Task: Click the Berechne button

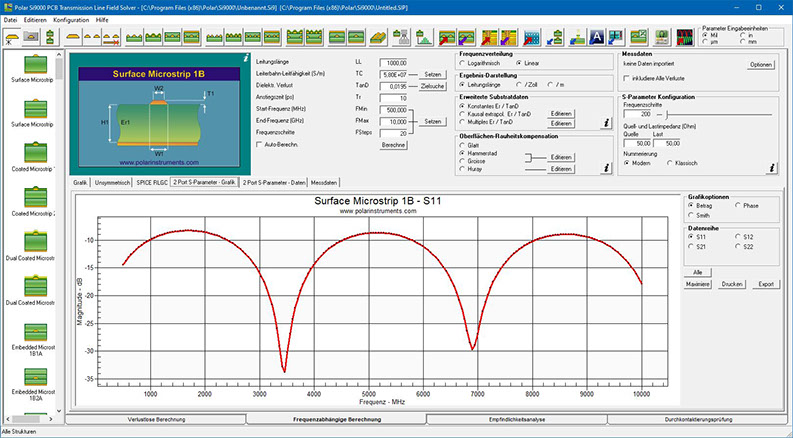Action: 393,145
